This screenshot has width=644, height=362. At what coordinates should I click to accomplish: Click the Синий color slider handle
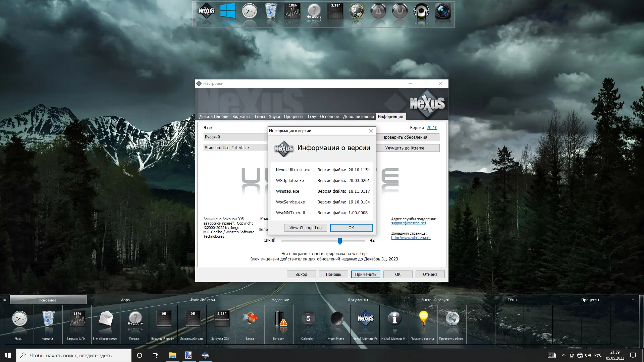[x=340, y=241]
